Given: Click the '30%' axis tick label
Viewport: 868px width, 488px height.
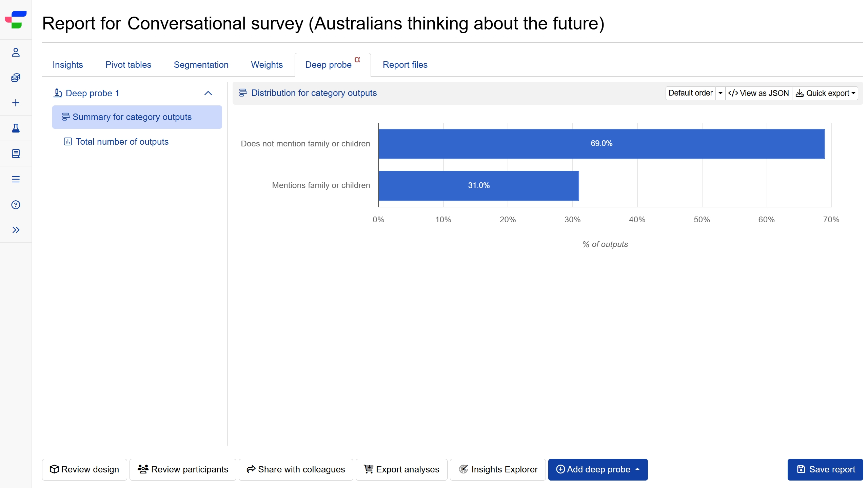Looking at the screenshot, I should pos(572,220).
